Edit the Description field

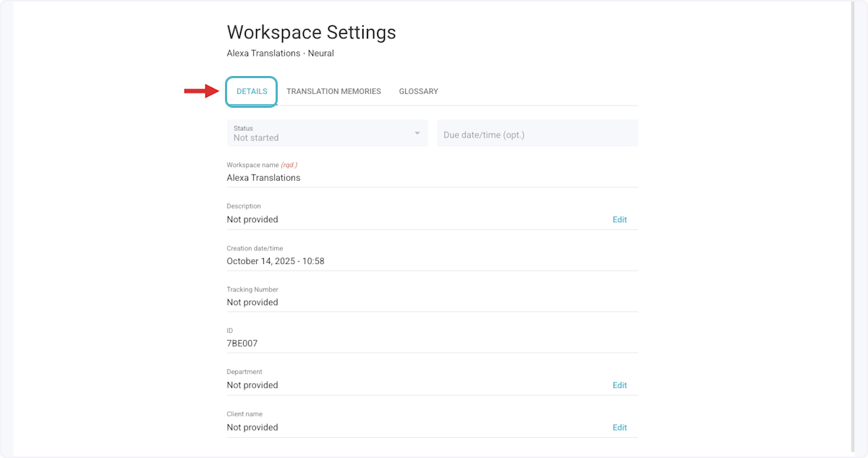619,220
